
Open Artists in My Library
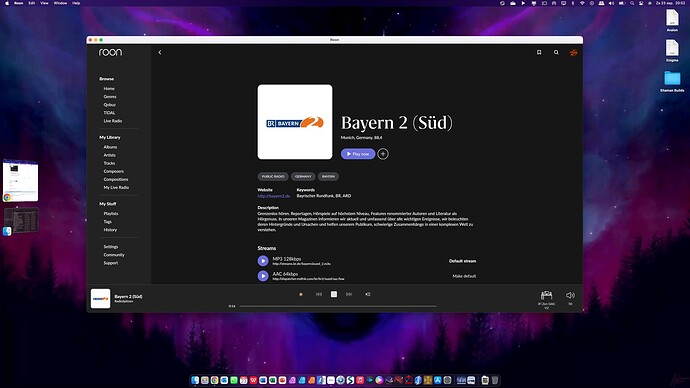click(x=110, y=155)
